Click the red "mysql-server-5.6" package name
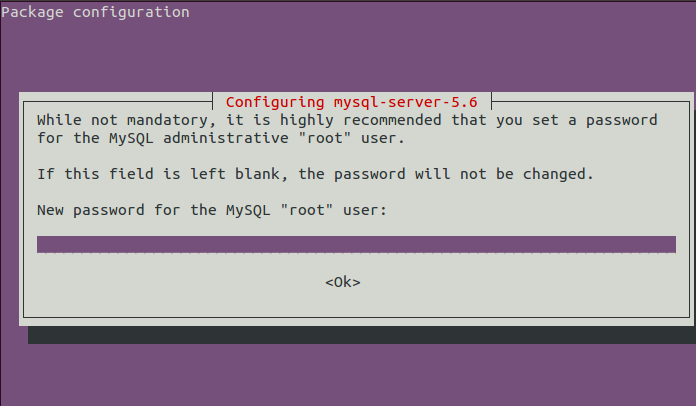Screen dimensions: 696x406 pyautogui.click(x=406, y=102)
